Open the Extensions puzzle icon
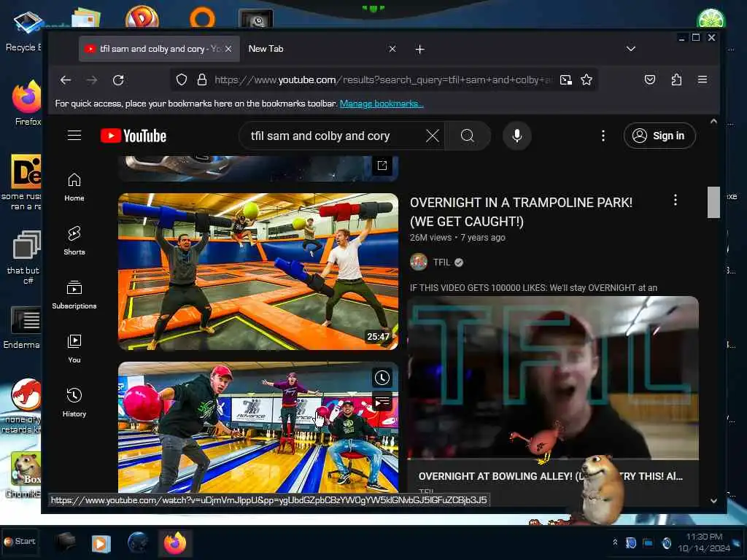The image size is (747, 560). [676, 79]
